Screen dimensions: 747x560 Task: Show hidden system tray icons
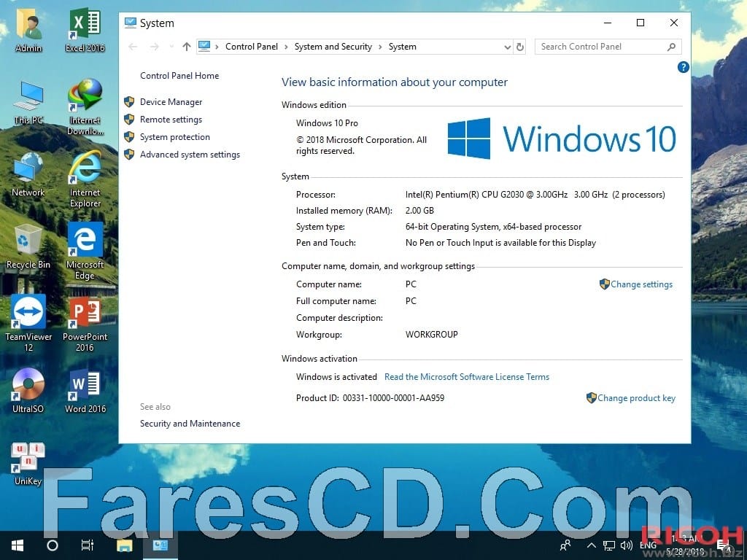(591, 545)
